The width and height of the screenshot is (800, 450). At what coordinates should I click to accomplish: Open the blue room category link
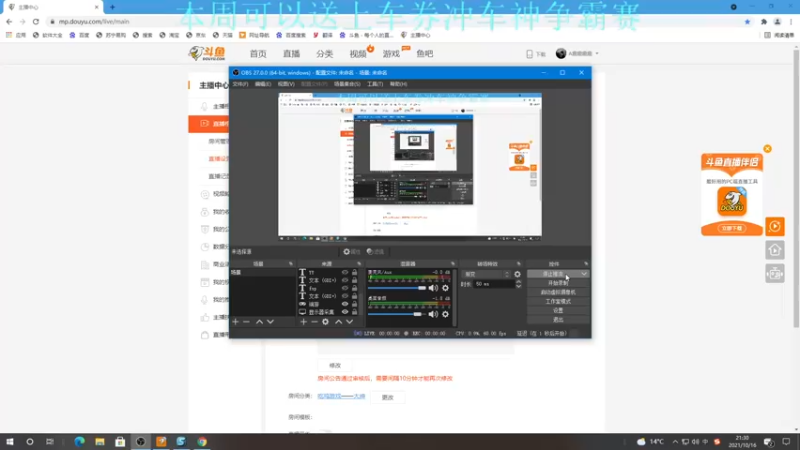(x=341, y=396)
